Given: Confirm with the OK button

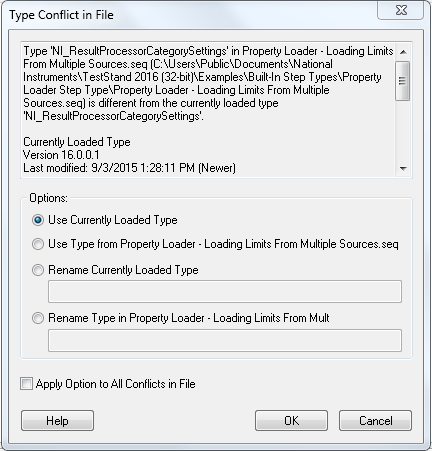Looking at the screenshot, I should coord(291,421).
